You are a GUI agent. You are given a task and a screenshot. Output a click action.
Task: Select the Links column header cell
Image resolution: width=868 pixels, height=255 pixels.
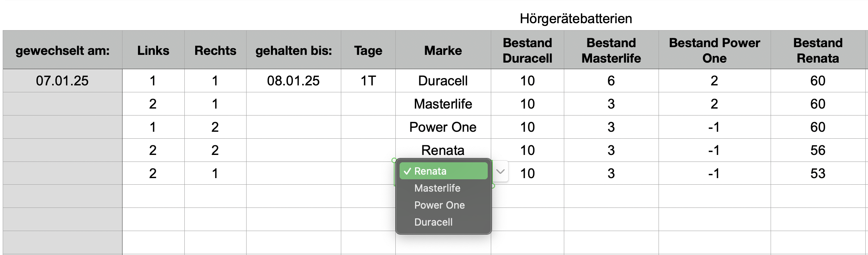tap(153, 50)
